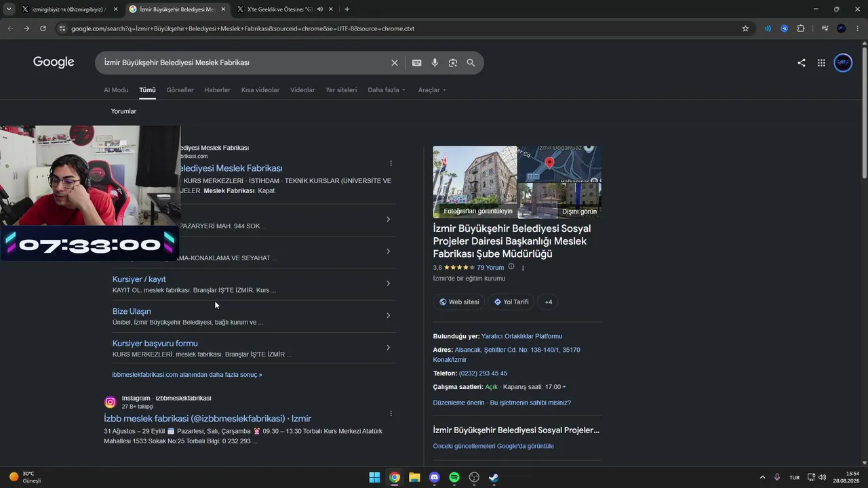Open rating info icon beside 79 Yorum
868x488 pixels.
click(x=511, y=267)
